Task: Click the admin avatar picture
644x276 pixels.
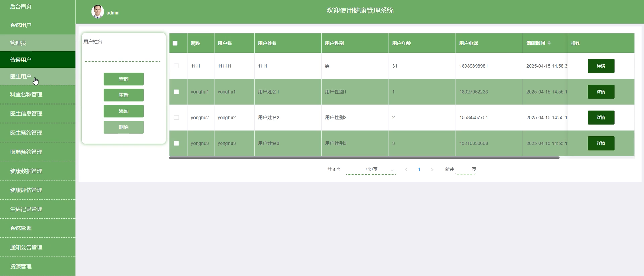Action: tap(98, 11)
